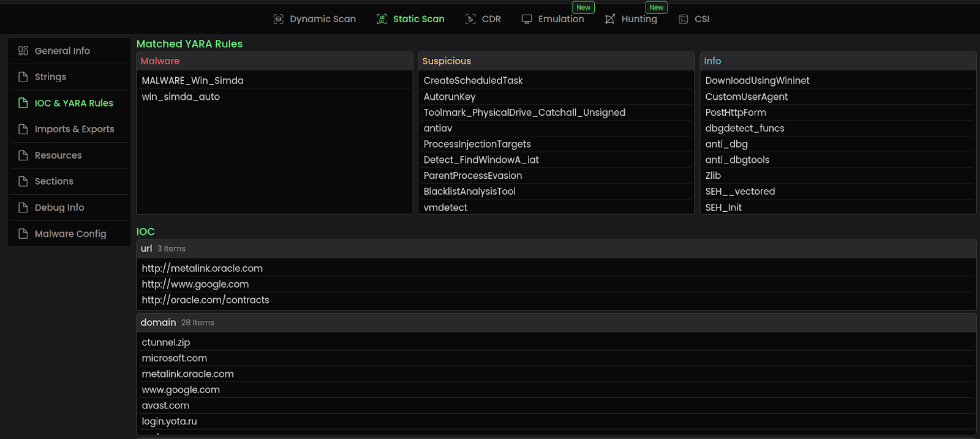This screenshot has width=980, height=439.
Task: Open Malware Config section
Action: click(x=69, y=234)
